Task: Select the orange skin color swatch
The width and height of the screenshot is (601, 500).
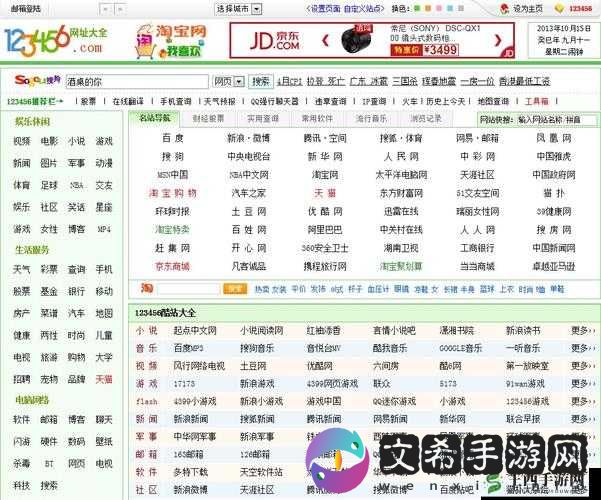Action: pos(428,8)
